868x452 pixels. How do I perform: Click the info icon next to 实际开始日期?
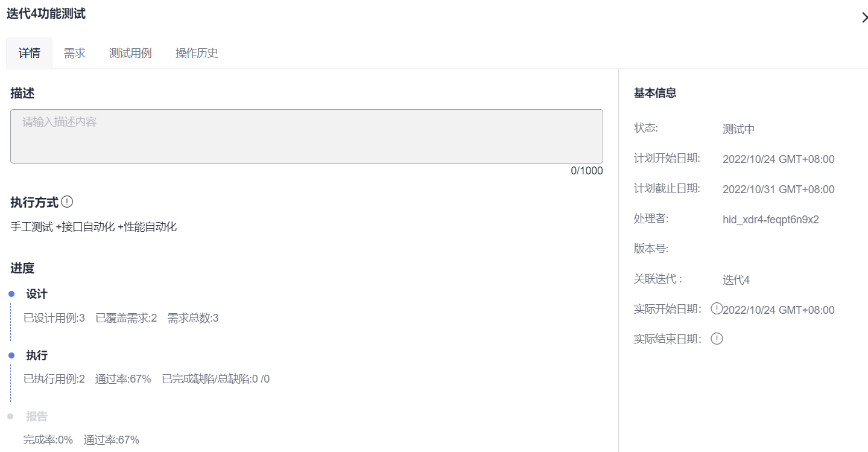point(717,309)
